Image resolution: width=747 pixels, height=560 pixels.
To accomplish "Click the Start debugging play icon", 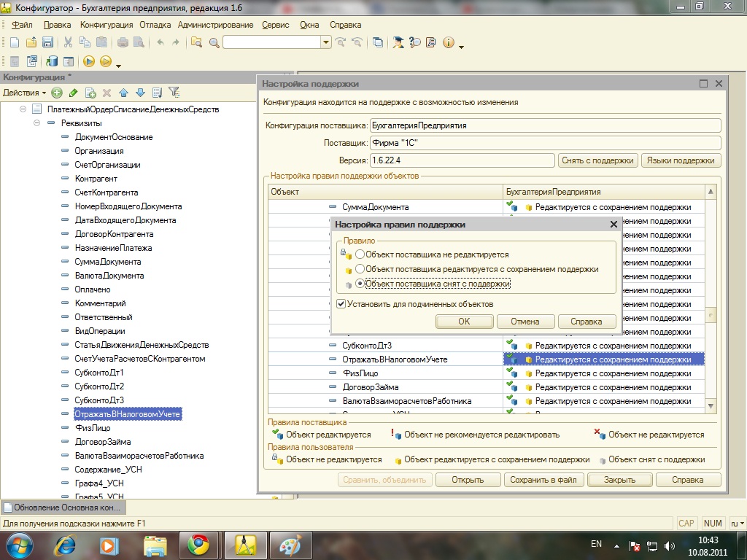I will (x=88, y=61).
